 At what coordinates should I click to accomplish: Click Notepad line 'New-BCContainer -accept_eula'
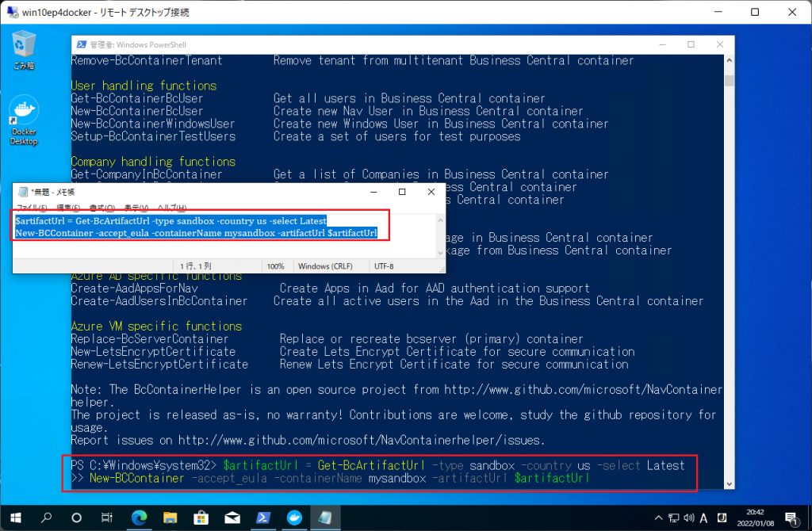coord(196,233)
